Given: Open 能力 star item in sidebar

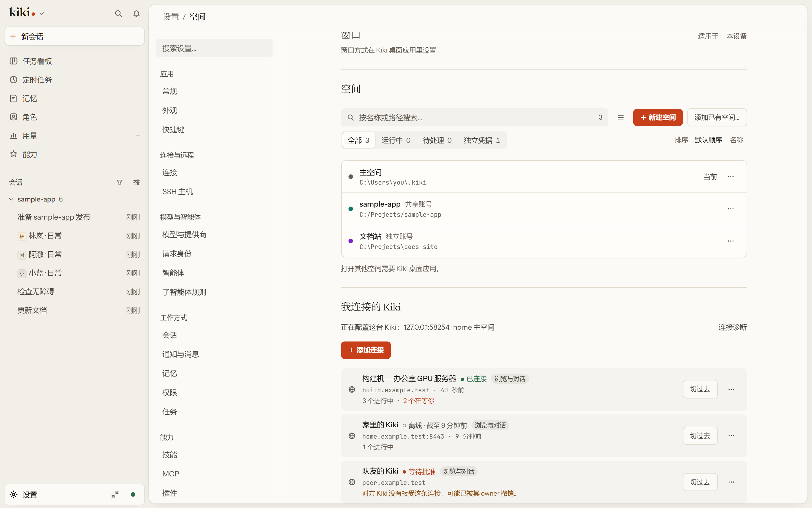Looking at the screenshot, I should pyautogui.click(x=74, y=154).
